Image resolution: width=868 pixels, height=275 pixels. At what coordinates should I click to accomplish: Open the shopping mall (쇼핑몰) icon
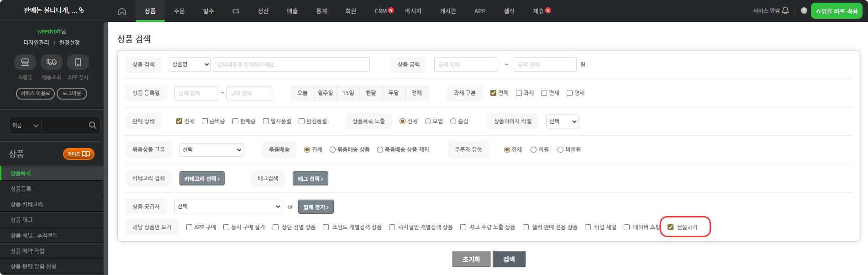pyautogui.click(x=25, y=62)
